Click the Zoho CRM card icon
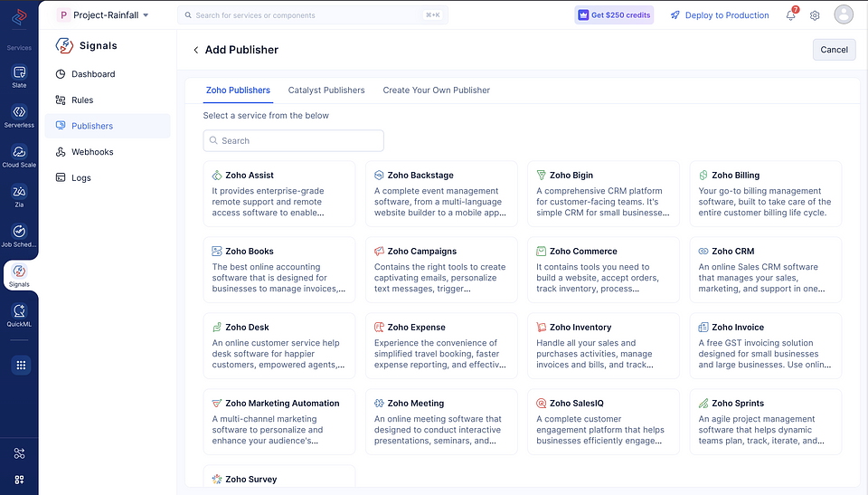Screen dimensions: 868x495 point(703,251)
